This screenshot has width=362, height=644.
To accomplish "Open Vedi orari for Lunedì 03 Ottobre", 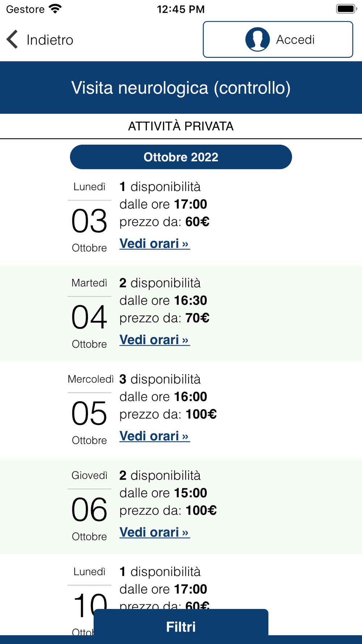I will tap(155, 243).
